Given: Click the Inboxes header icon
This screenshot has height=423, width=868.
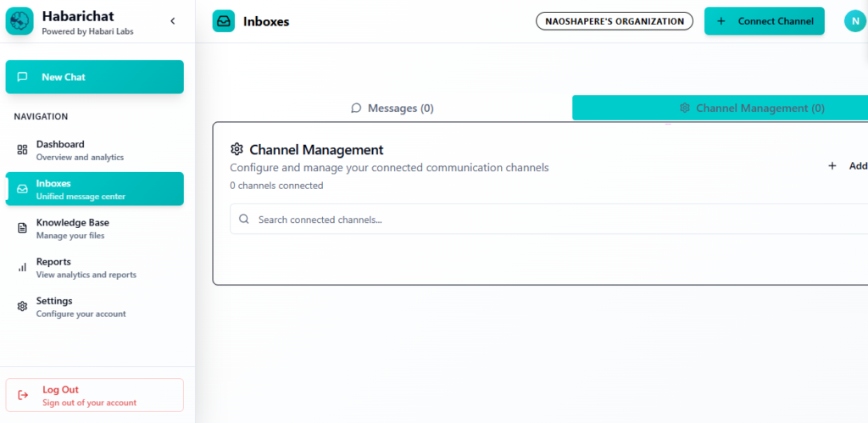Looking at the screenshot, I should coord(224,21).
